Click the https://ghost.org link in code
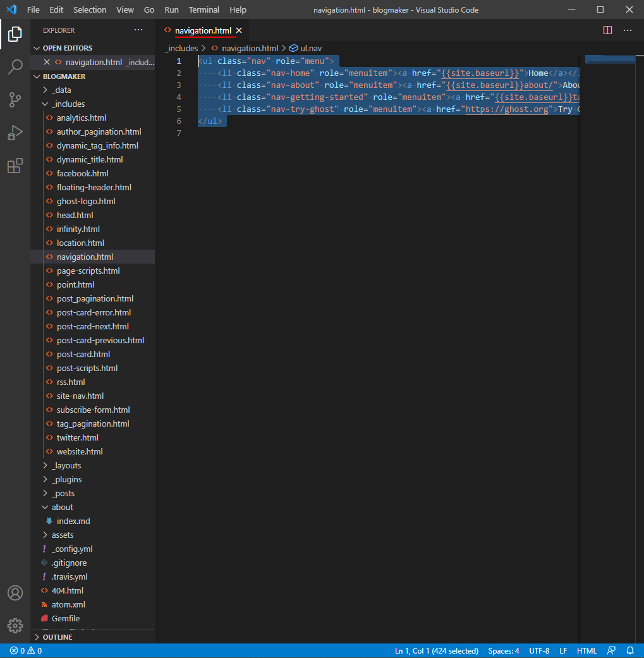This screenshot has height=658, width=644. tap(507, 109)
